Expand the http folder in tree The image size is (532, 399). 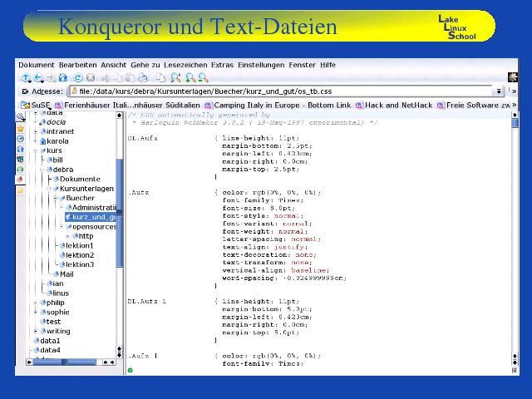pos(68,236)
